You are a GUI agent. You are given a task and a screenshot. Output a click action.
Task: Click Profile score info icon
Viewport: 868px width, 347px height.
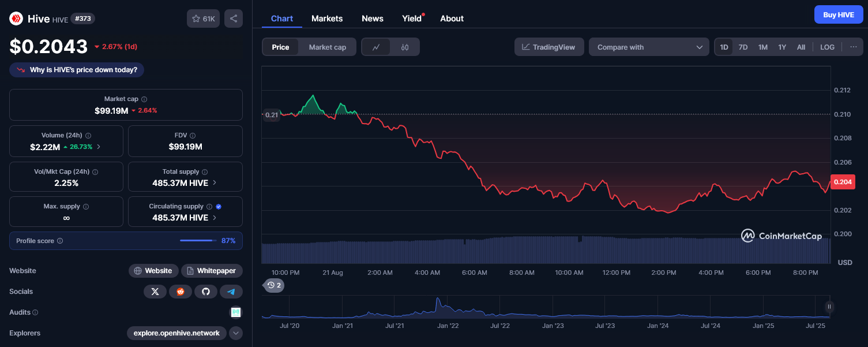pyautogui.click(x=60, y=241)
